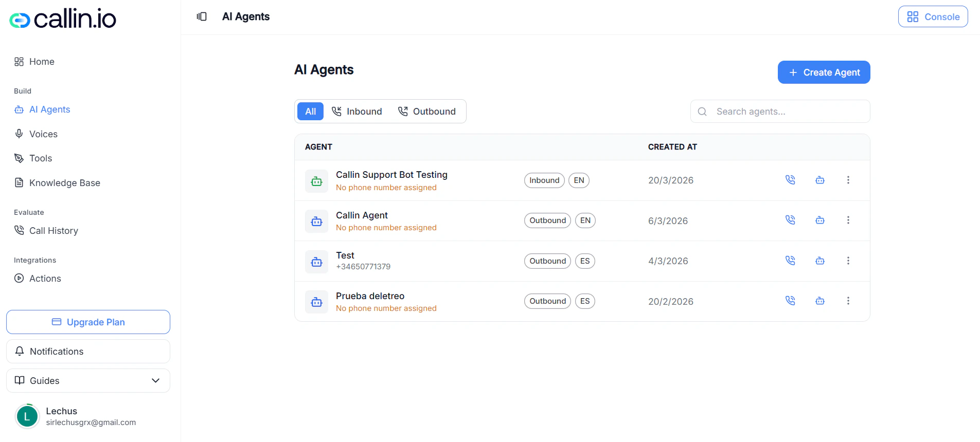Click bot avatar icon for Callin Agent
The image size is (980, 442).
click(316, 222)
